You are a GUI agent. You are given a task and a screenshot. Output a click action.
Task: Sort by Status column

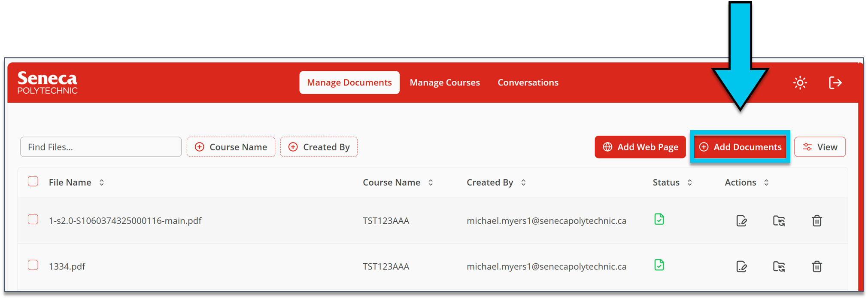coord(672,183)
